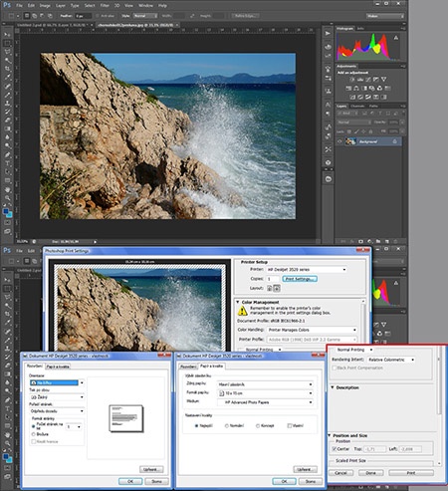Image resolution: width=448 pixels, height=491 pixels.
Task: Click the foreground color swatch in top toolbar
Action: coord(6,211)
